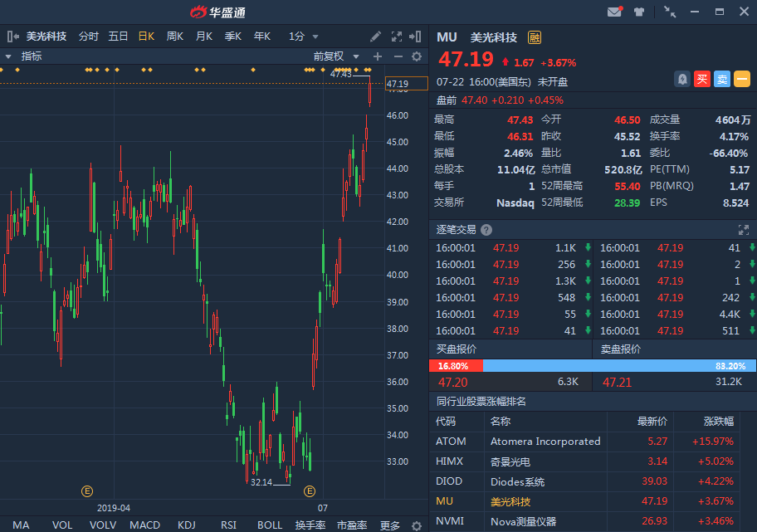Screen dimensions: 757x532
Task: Zoom out chart with minus icon
Action: [x=398, y=56]
